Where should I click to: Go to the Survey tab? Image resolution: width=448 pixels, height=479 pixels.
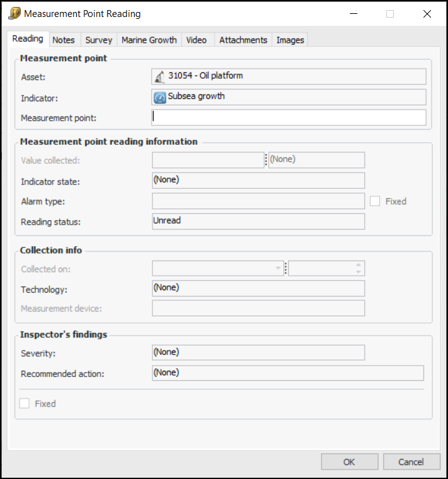click(99, 40)
